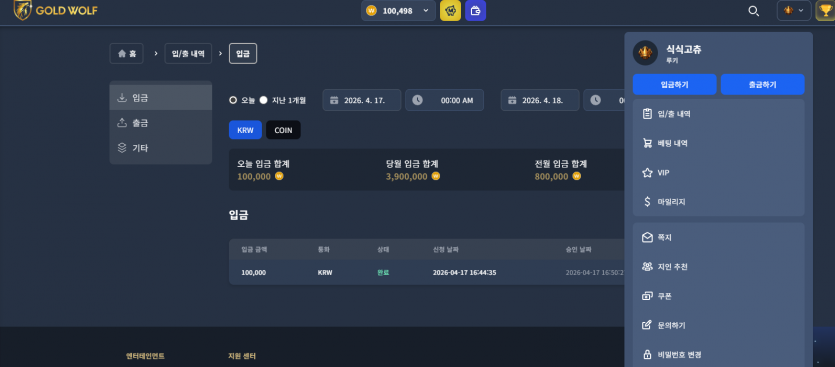Click the blue 출금하기 button
835x367 pixels.
[762, 84]
